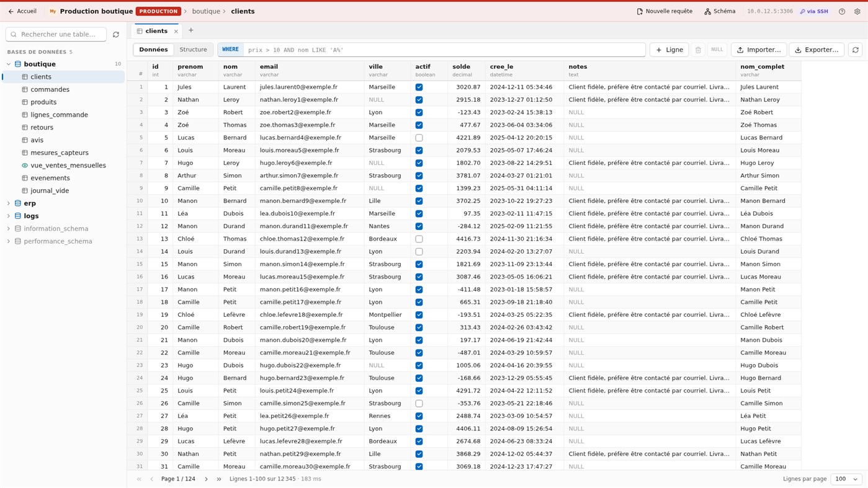Click the Rechercher une table search field

[56, 35]
